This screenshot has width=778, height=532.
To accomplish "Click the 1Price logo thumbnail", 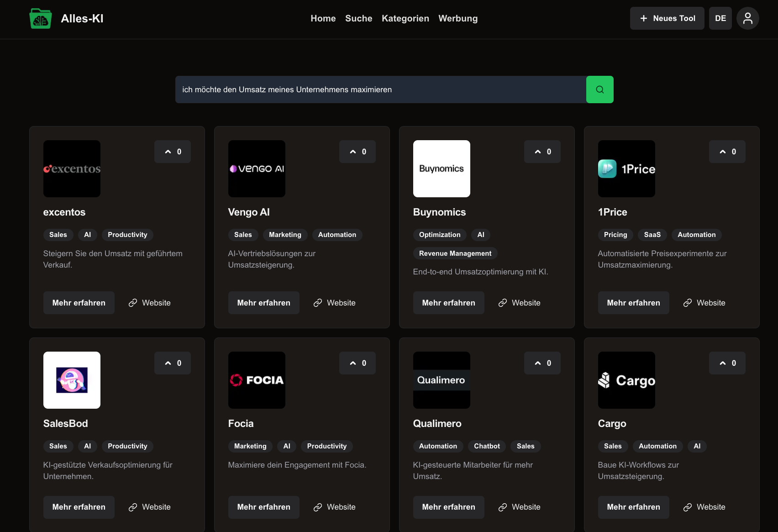I will 626,169.
